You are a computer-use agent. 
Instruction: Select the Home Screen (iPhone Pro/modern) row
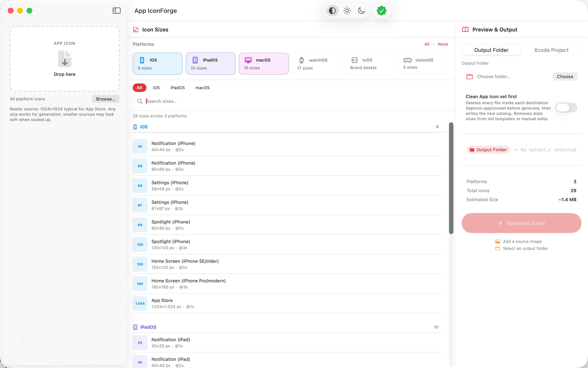(x=287, y=284)
